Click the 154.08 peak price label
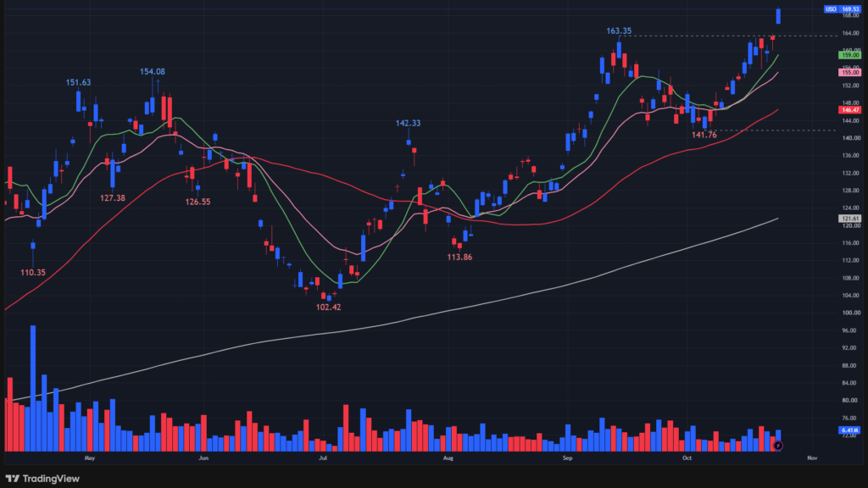 (x=153, y=71)
